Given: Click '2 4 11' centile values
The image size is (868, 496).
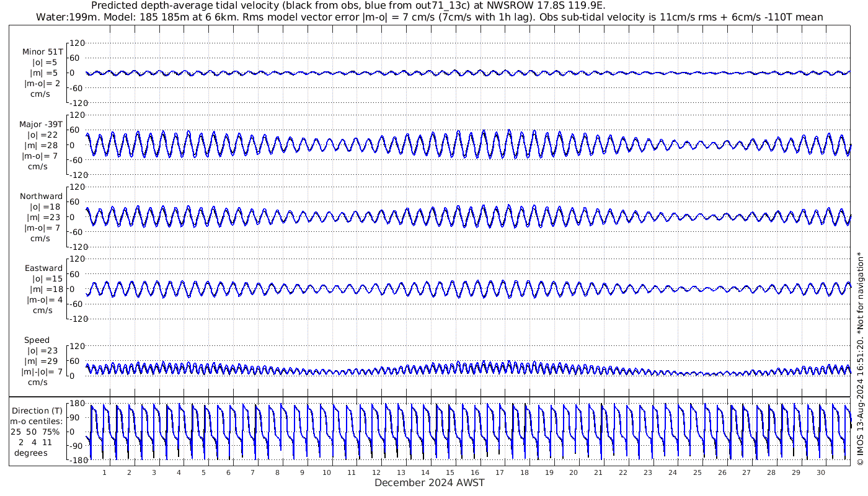Looking at the screenshot, I should (x=35, y=442).
